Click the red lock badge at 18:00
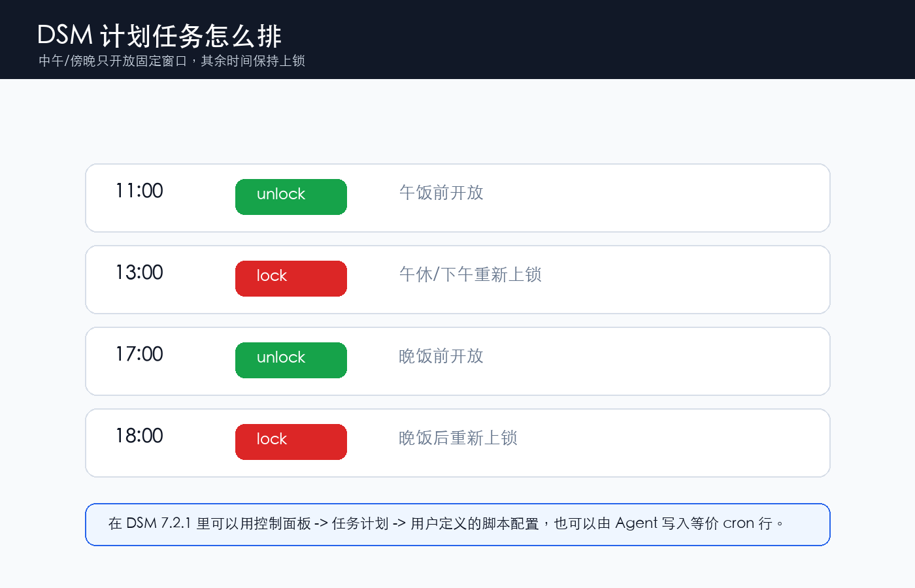Image resolution: width=915 pixels, height=588 pixels. 291,442
